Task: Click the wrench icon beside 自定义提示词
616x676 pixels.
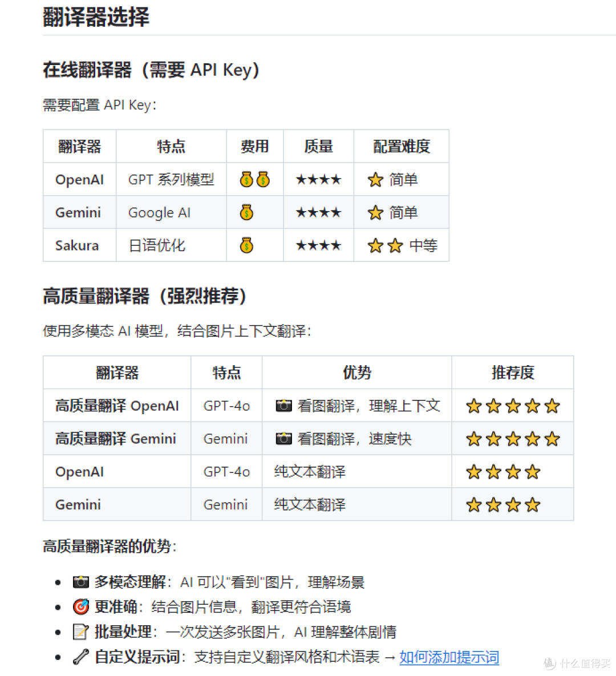Action: pos(80,657)
